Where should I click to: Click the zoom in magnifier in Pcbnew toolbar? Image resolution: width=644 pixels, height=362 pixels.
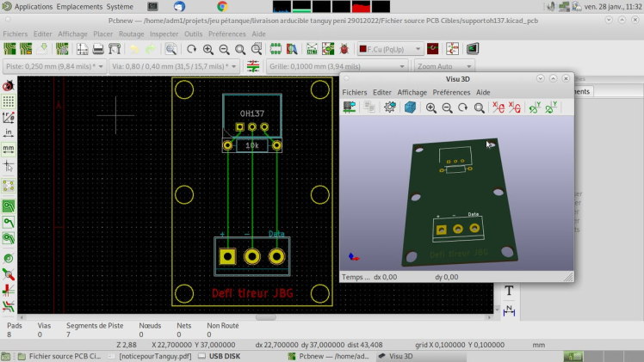[x=207, y=49]
